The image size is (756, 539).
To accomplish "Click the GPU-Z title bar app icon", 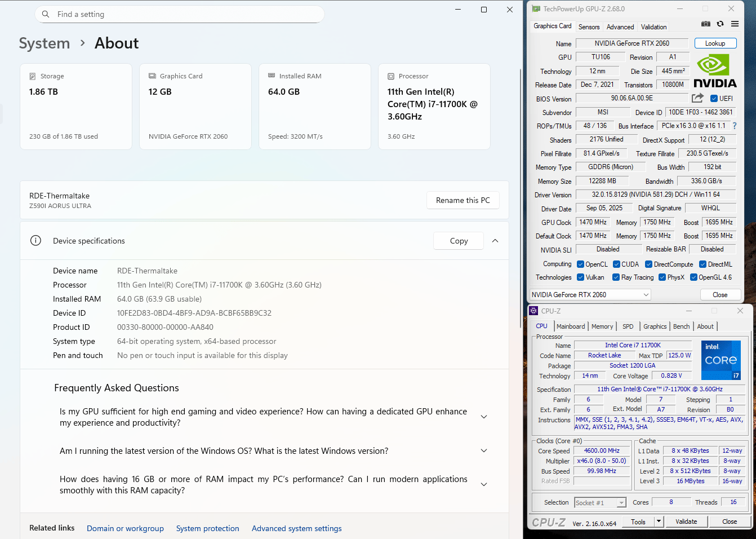I will coord(536,9).
